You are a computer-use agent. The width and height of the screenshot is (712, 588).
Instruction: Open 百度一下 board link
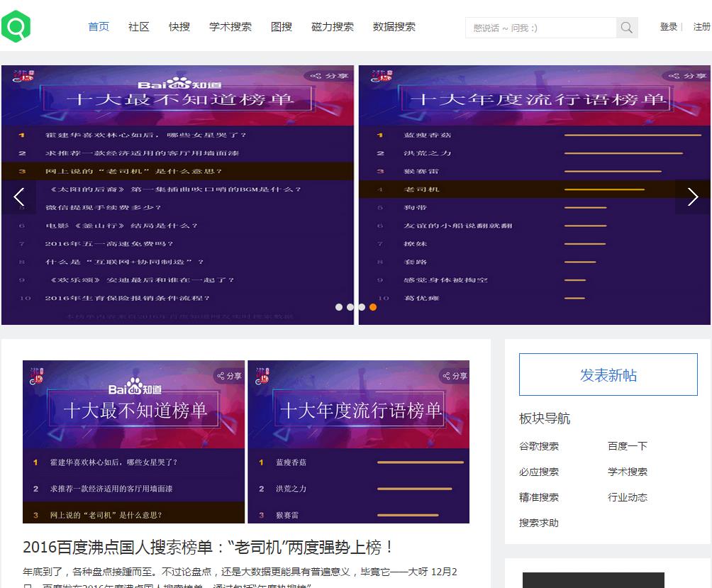pos(628,446)
